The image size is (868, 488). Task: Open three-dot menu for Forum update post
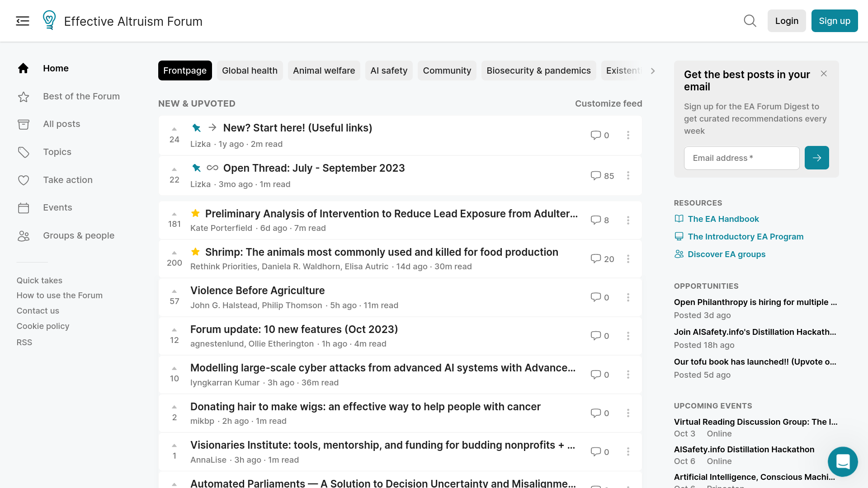coord(628,336)
